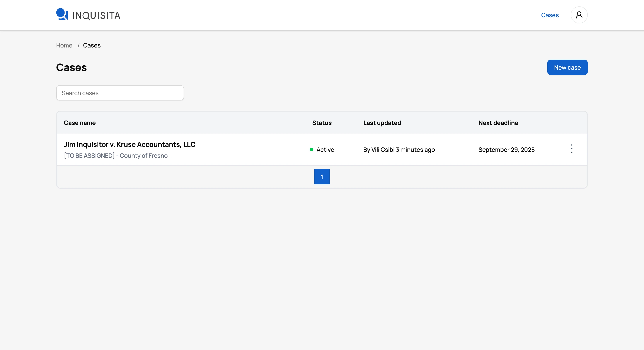Open the user profile avatar menu
This screenshot has height=350, width=644.
(x=579, y=15)
